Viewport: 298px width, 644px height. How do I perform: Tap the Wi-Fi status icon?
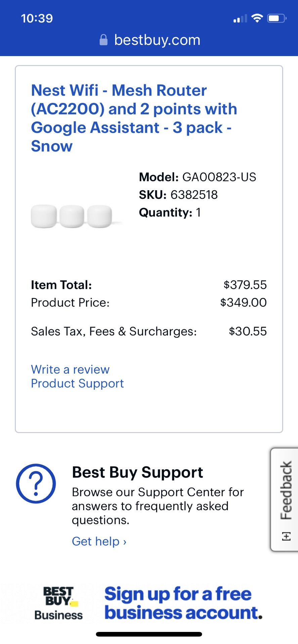coord(257,18)
